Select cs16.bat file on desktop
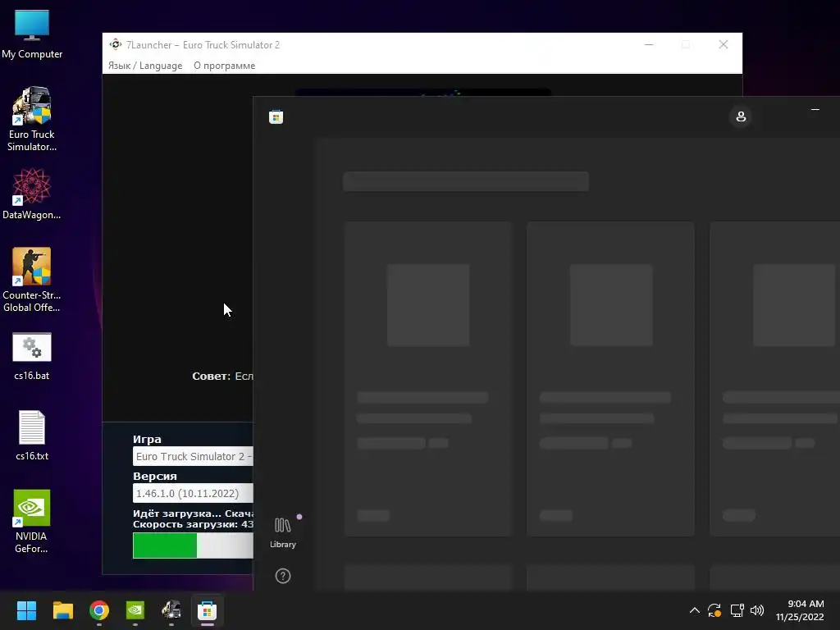840x630 pixels. point(32,356)
